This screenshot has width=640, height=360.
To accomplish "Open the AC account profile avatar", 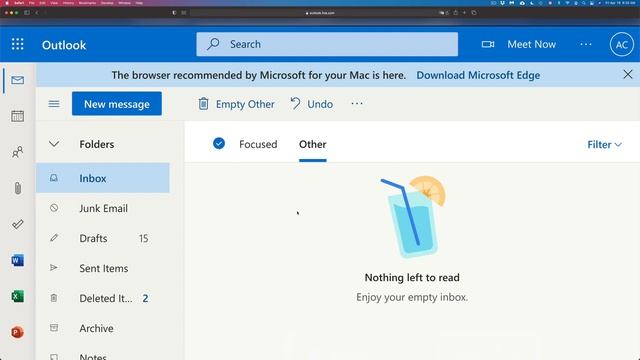I will tap(622, 44).
